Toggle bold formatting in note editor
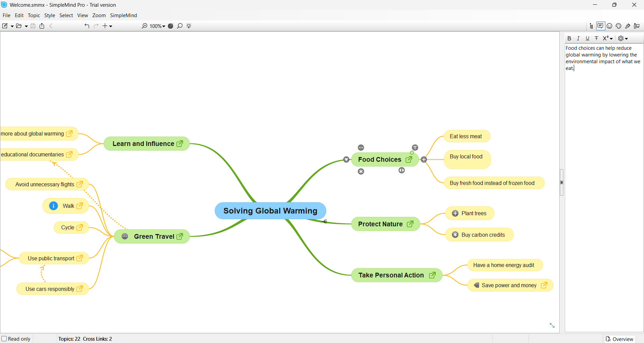The image size is (644, 343). click(569, 38)
